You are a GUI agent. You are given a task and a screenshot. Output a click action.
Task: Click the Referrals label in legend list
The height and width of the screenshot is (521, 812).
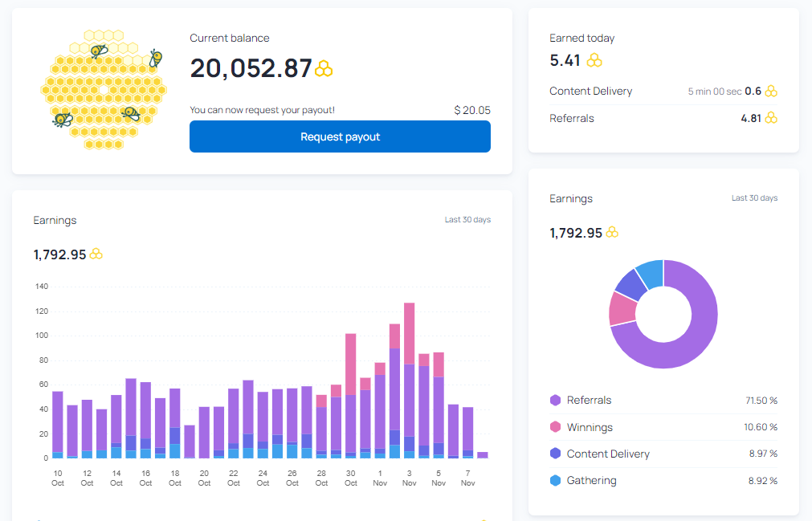(589, 400)
